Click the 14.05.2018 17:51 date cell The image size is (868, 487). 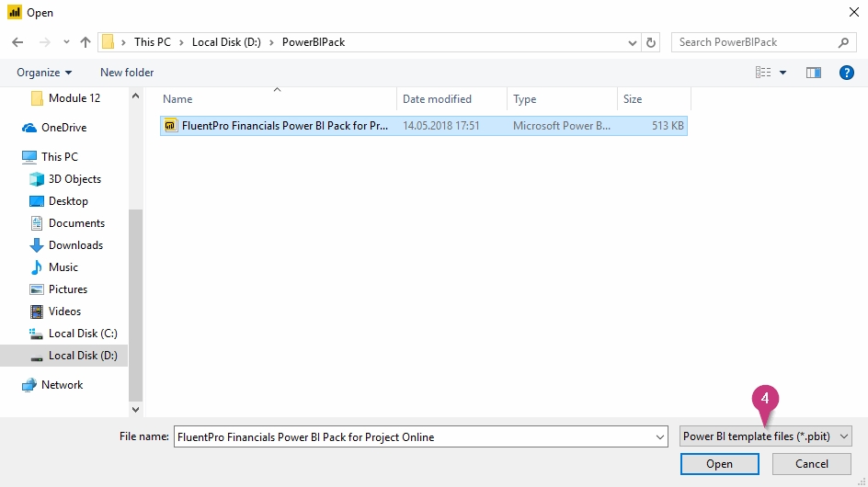coord(441,126)
